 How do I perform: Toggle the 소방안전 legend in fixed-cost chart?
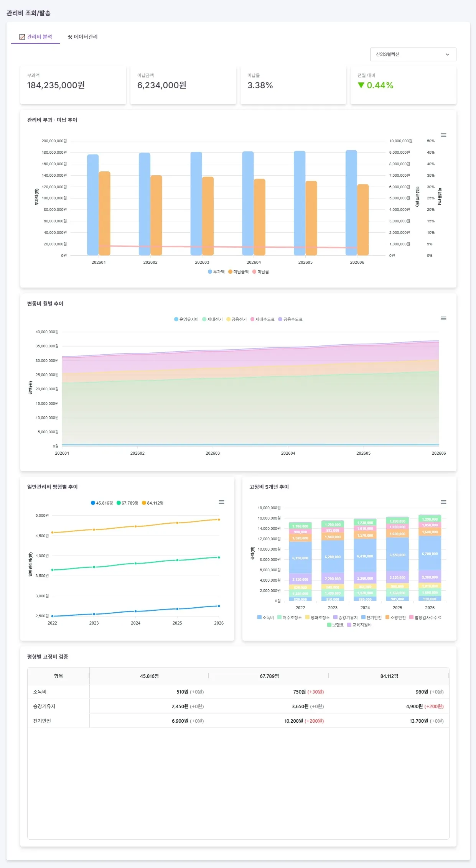(x=396, y=618)
